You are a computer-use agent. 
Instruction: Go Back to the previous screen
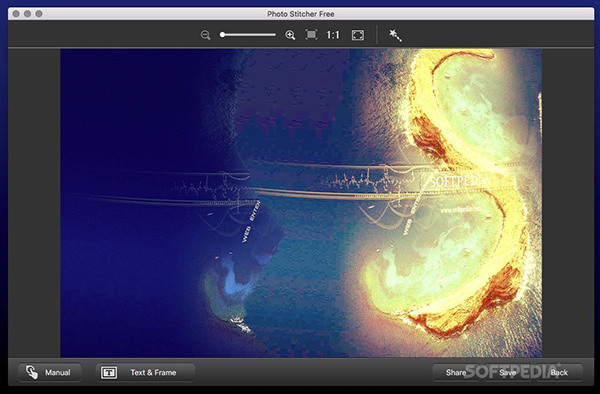pyautogui.click(x=559, y=372)
